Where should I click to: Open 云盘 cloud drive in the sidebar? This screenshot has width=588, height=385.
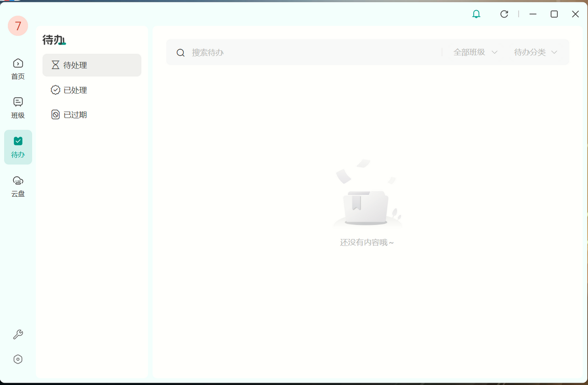pyautogui.click(x=18, y=186)
